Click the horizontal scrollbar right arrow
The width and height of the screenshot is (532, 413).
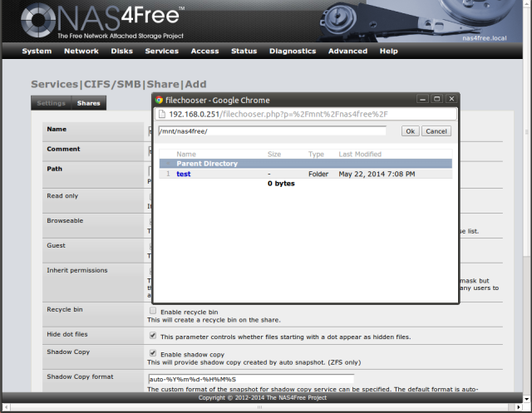519,407
